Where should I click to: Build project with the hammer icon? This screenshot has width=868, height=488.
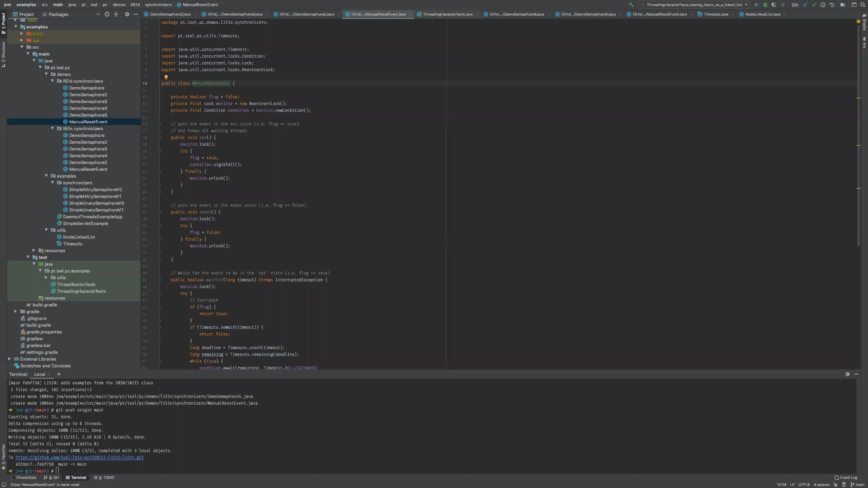click(631, 5)
